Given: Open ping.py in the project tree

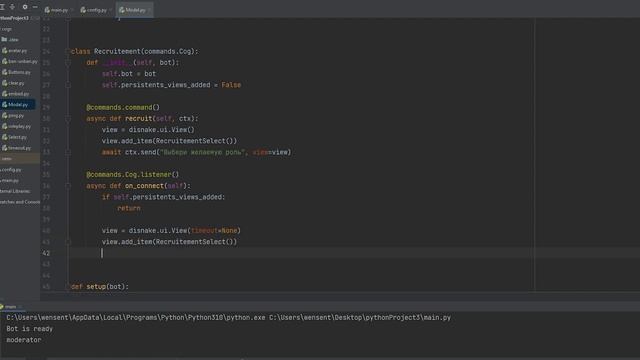Looking at the screenshot, I should (x=13, y=116).
